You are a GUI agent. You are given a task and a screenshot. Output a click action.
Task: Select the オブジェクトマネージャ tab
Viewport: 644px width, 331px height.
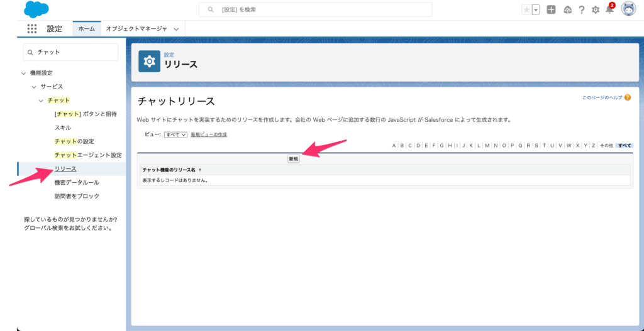pyautogui.click(x=136, y=29)
